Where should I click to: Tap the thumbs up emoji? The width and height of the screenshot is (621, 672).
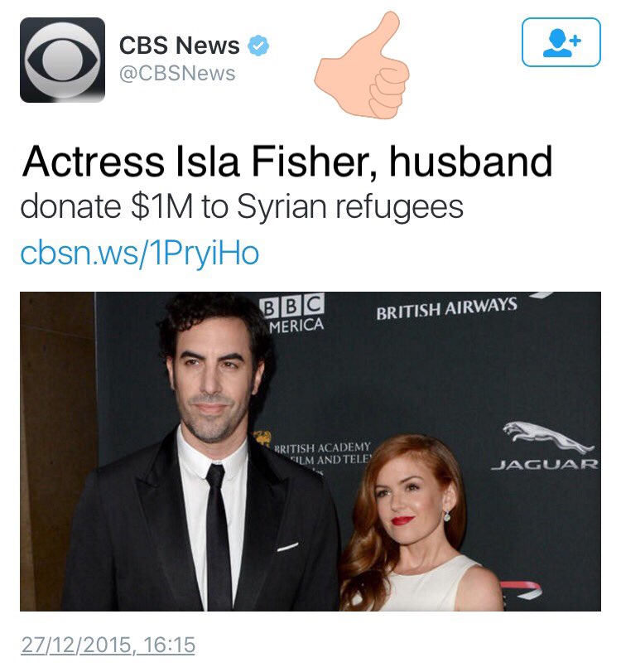pos(363,65)
